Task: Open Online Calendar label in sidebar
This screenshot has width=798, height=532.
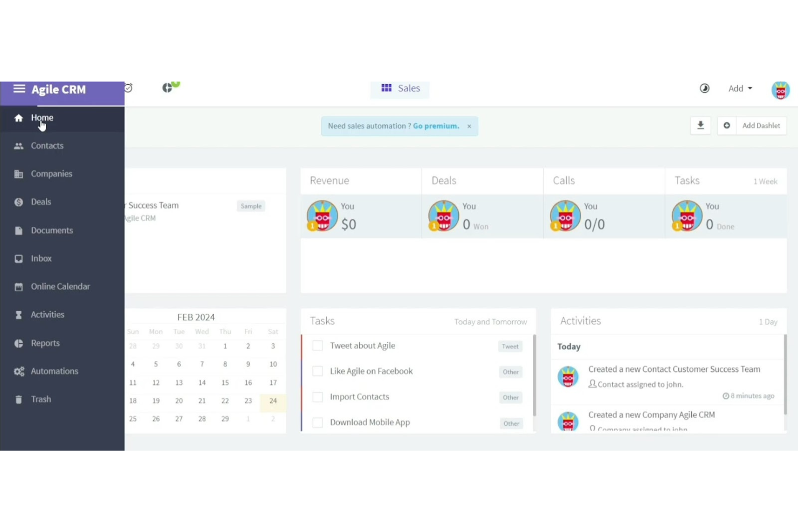Action: click(x=60, y=286)
